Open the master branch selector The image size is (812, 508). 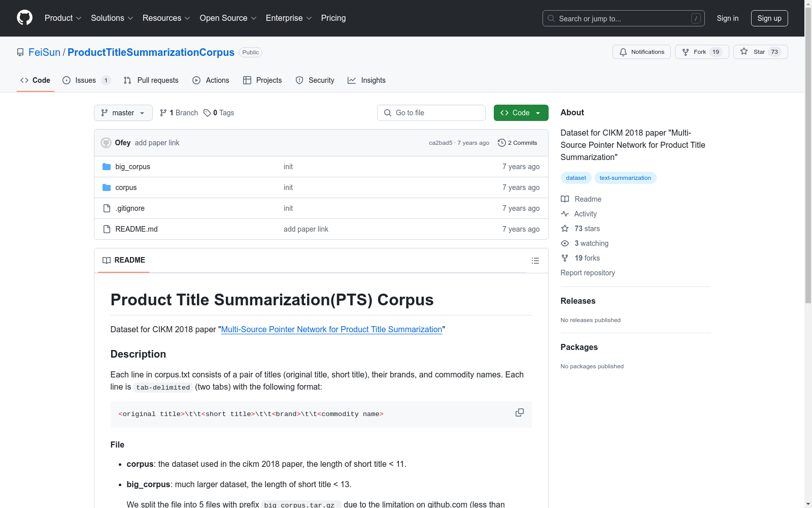point(123,113)
